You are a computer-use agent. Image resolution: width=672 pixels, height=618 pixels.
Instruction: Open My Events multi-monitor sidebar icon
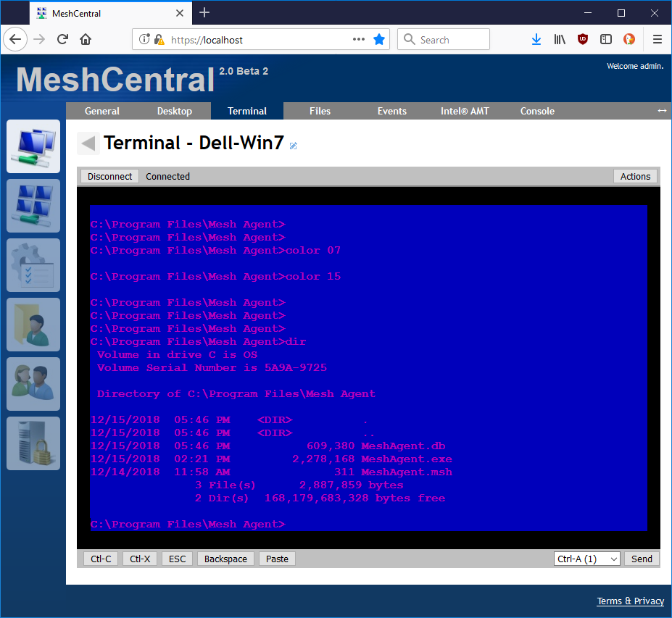pos(33,206)
